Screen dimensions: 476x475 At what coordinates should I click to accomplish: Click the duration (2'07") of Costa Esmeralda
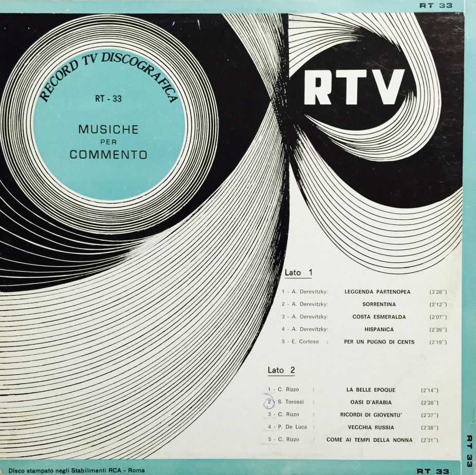pyautogui.click(x=438, y=317)
